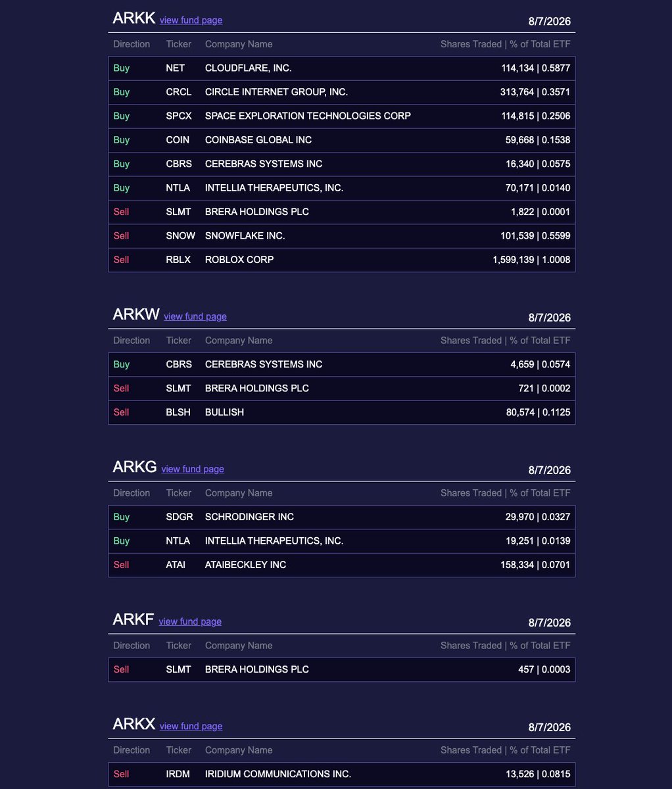Select the COIN Coinbase Global row
This screenshot has width=672, height=789.
(342, 140)
